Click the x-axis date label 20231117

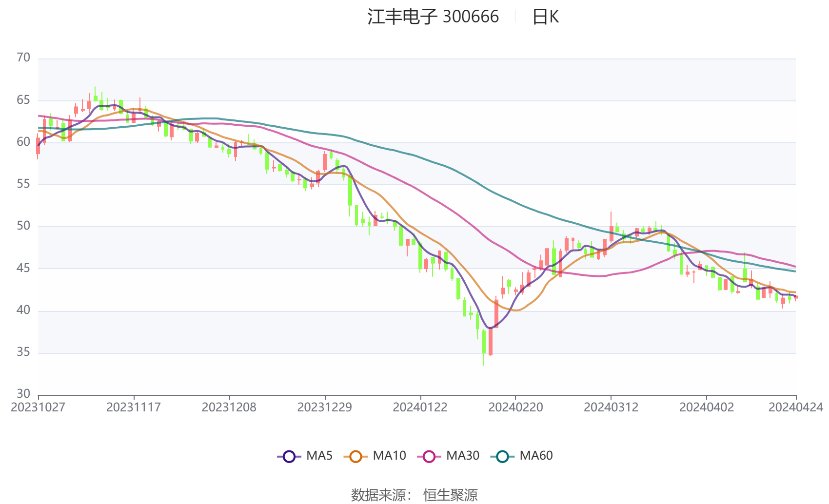134,407
